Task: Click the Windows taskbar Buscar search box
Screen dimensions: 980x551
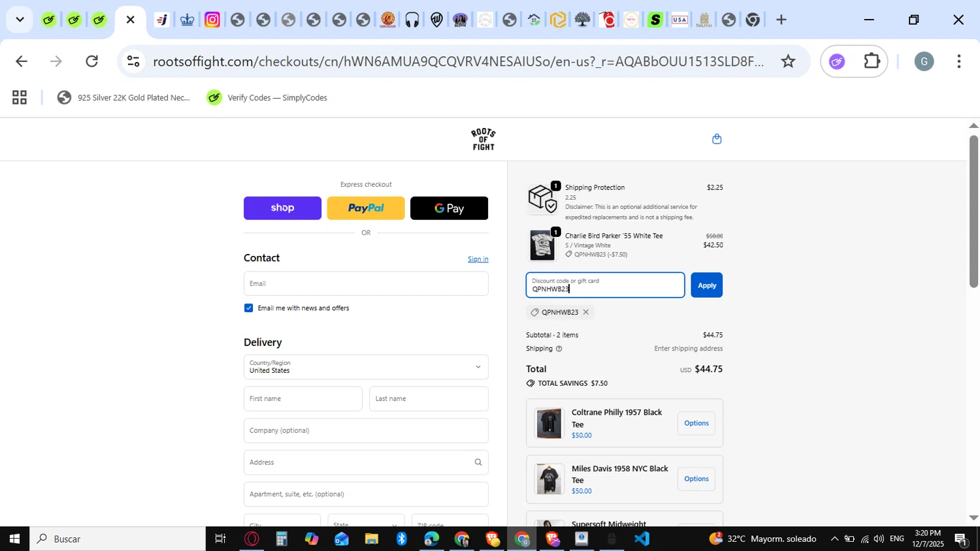Action: [118, 539]
